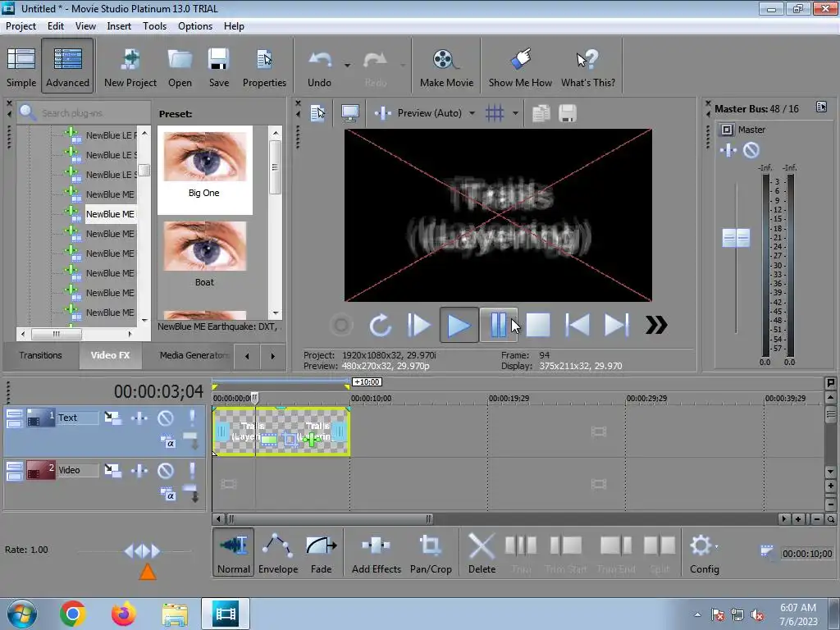
Task: Pause playback in preview
Action: [x=498, y=325]
